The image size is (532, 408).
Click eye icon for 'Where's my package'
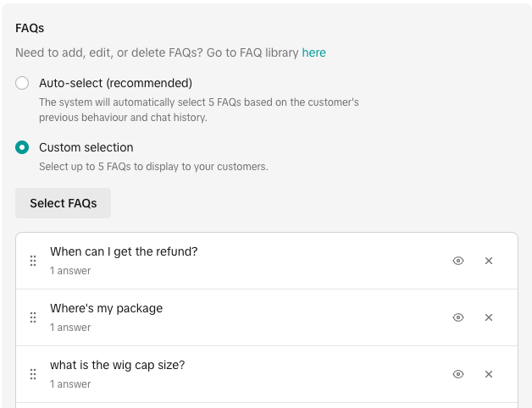(458, 317)
